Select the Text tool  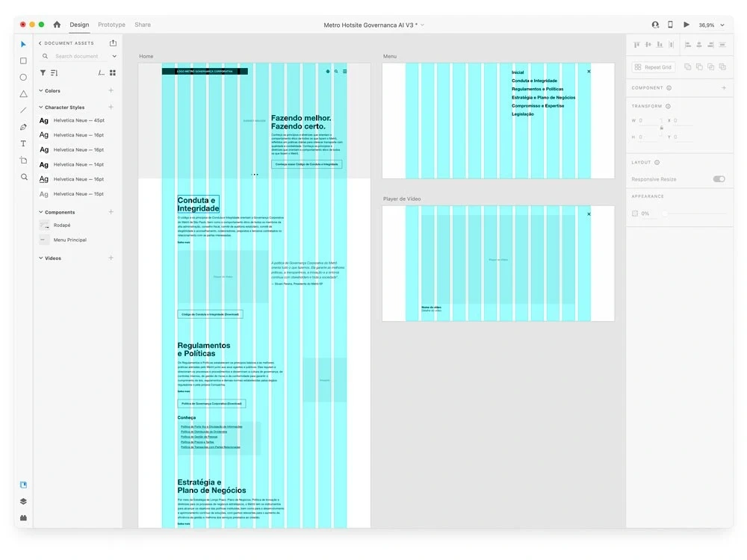coord(23,143)
